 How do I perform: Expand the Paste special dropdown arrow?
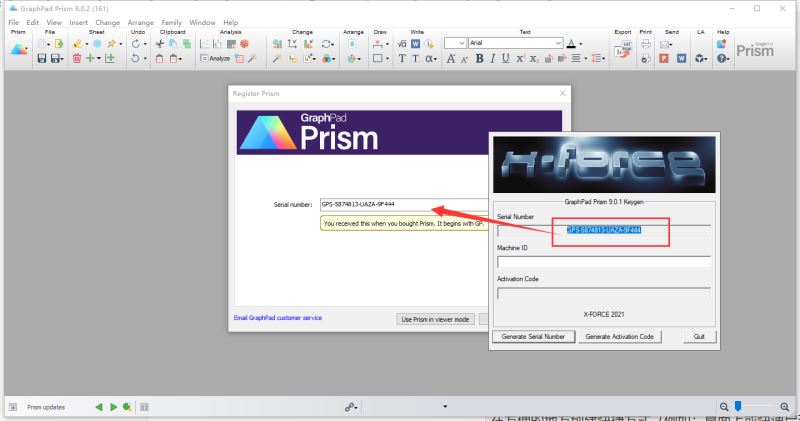coord(180,59)
